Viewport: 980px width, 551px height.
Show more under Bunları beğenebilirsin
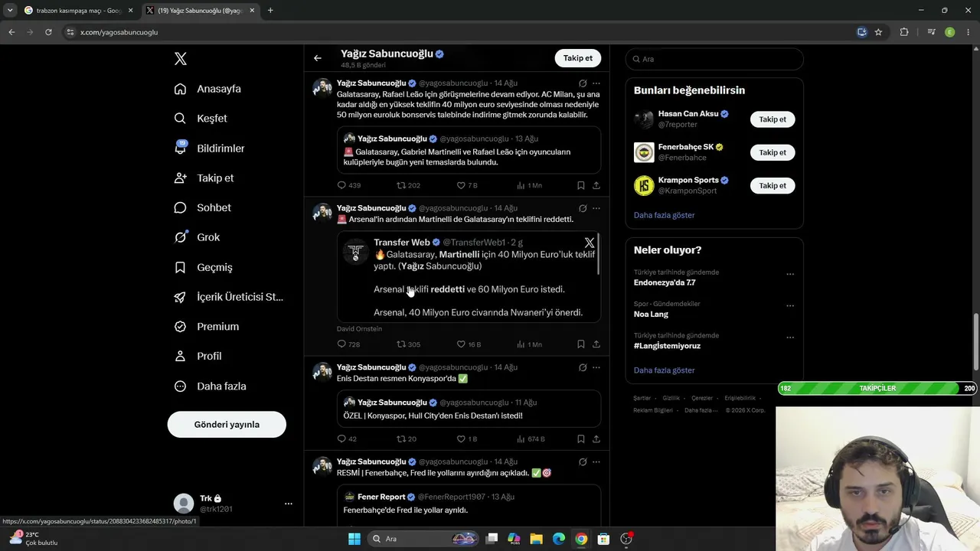click(x=664, y=215)
